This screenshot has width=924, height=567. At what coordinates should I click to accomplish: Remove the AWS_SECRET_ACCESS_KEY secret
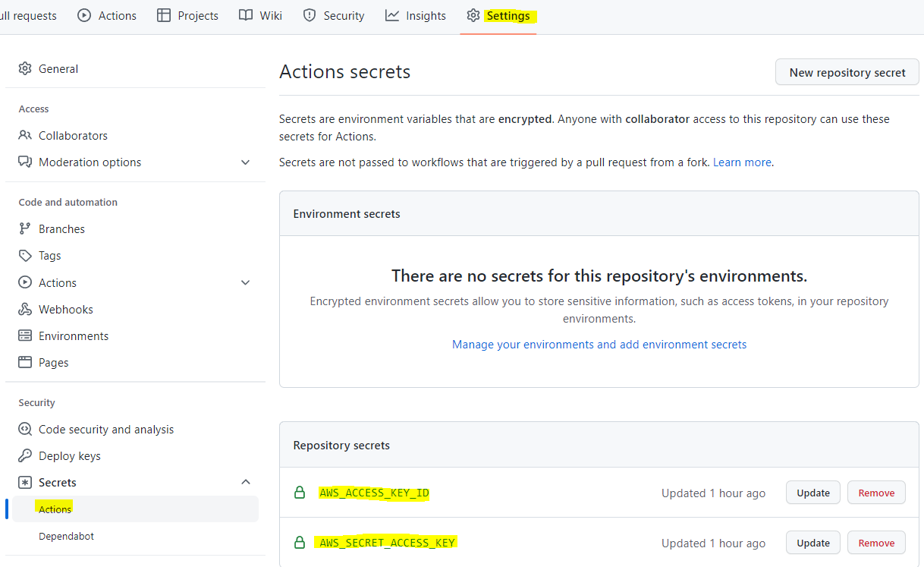(x=876, y=543)
